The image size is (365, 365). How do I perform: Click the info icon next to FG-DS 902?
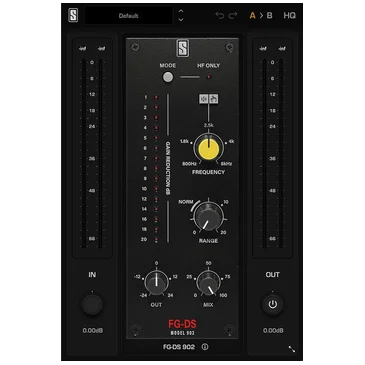coord(205,347)
